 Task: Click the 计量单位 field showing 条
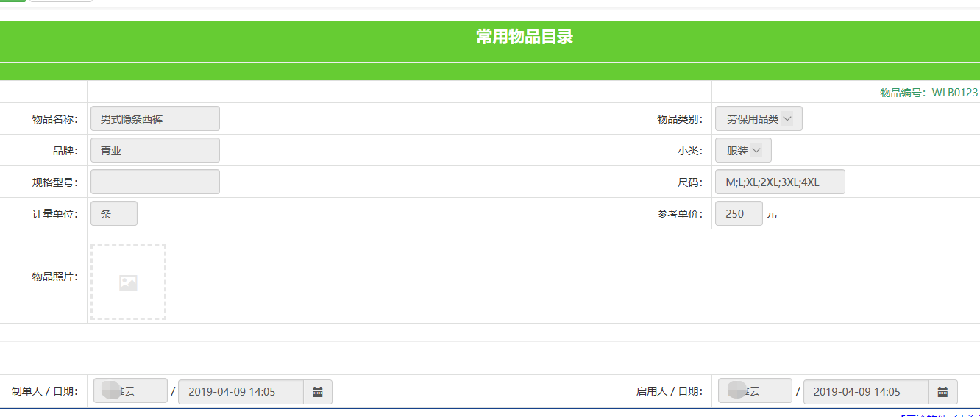tap(114, 213)
